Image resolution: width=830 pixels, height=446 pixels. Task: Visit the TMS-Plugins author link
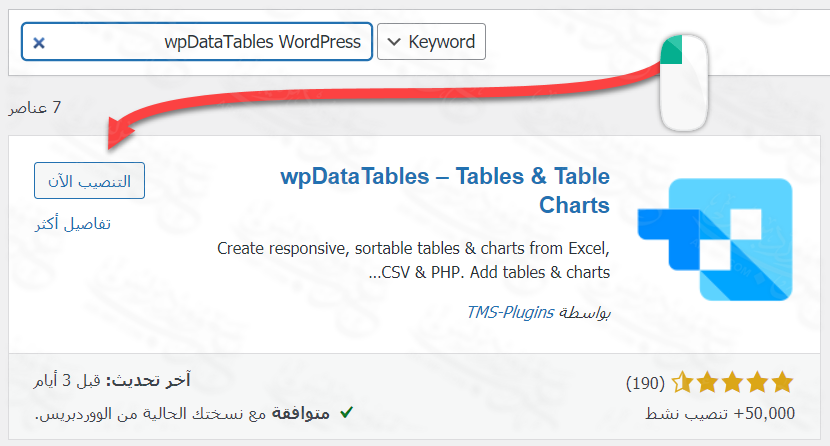pos(510,312)
